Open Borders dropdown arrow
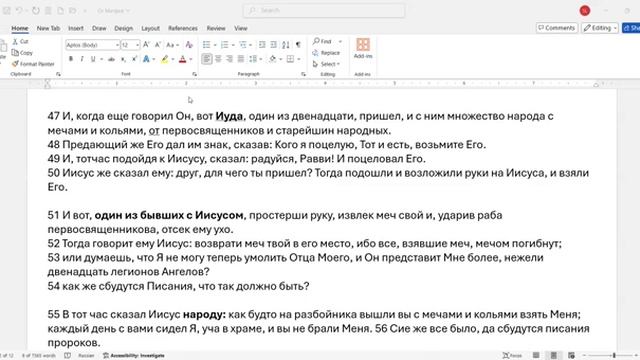The height and width of the screenshot is (360, 640). click(x=299, y=59)
